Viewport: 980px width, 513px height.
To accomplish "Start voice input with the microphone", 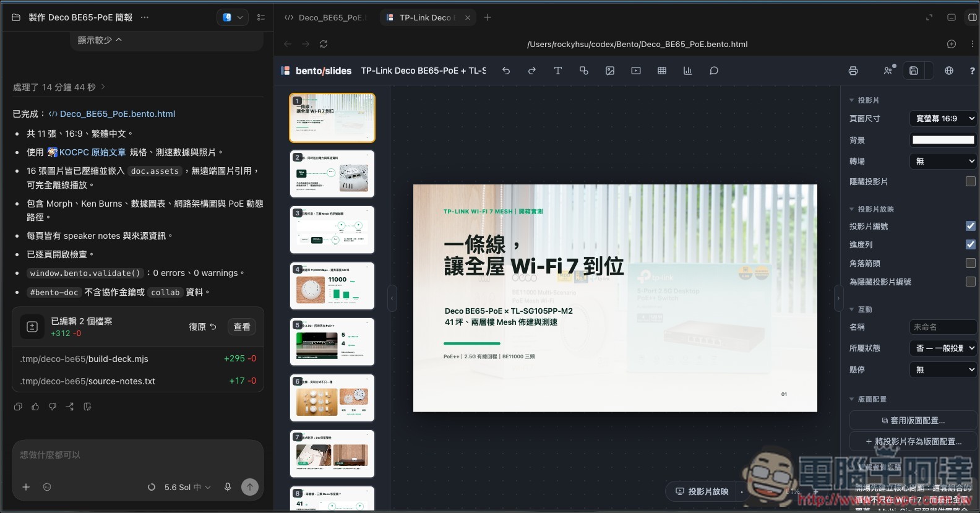I will 228,487.
